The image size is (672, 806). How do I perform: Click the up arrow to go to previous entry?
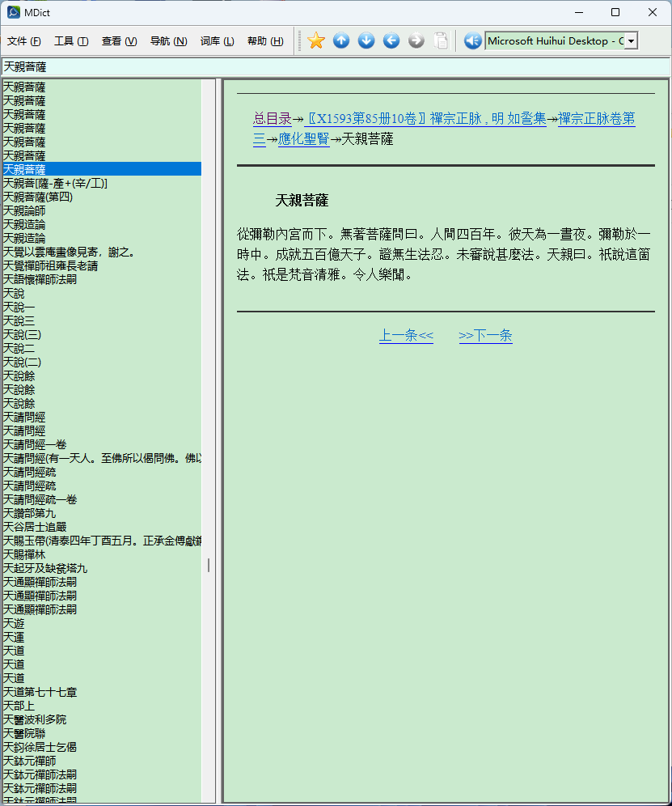pos(340,40)
